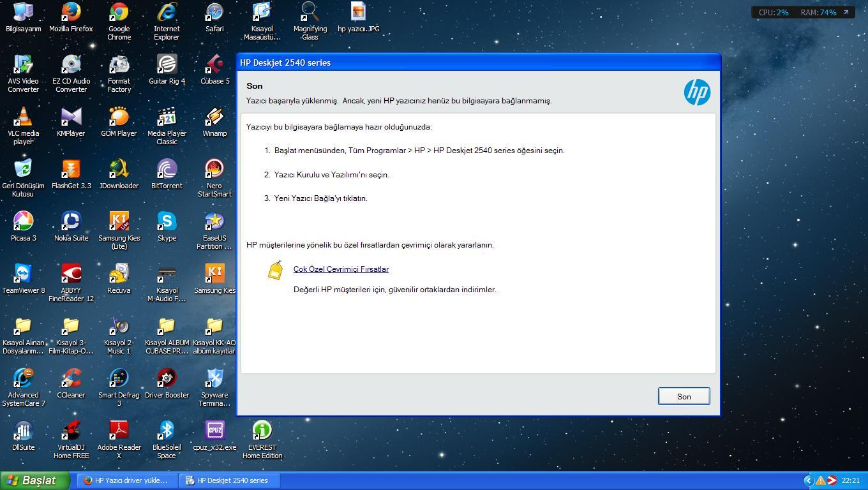
Task: Select the Spyware Terminator icon
Action: click(214, 387)
